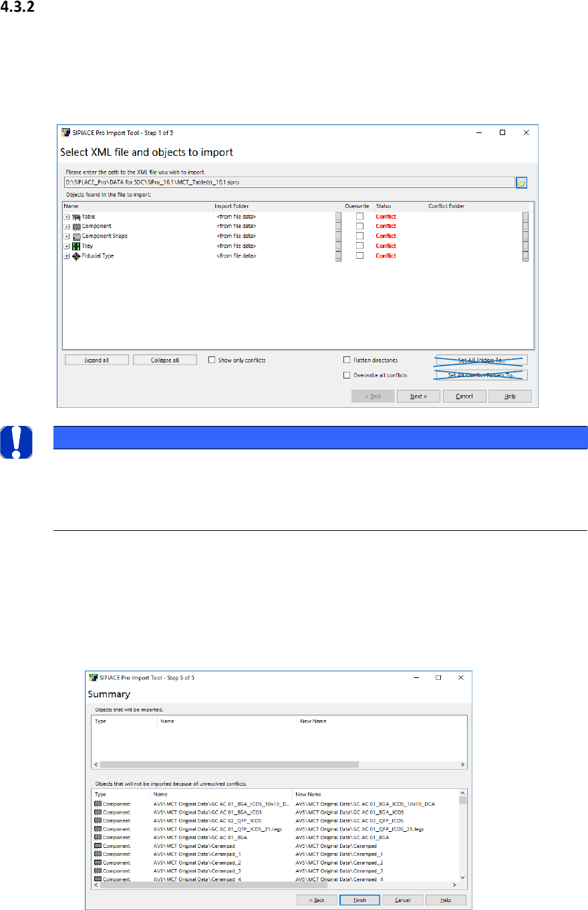Image resolution: width=588 pixels, height=910 pixels.
Task: Click the component icon of the GC AC 02_QFP_ICOS row
Action: [98, 820]
